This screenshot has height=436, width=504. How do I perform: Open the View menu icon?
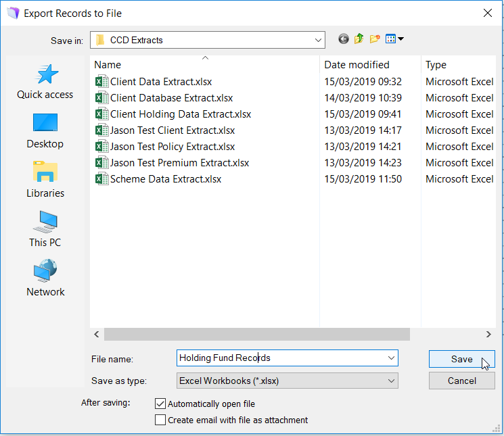coord(394,39)
